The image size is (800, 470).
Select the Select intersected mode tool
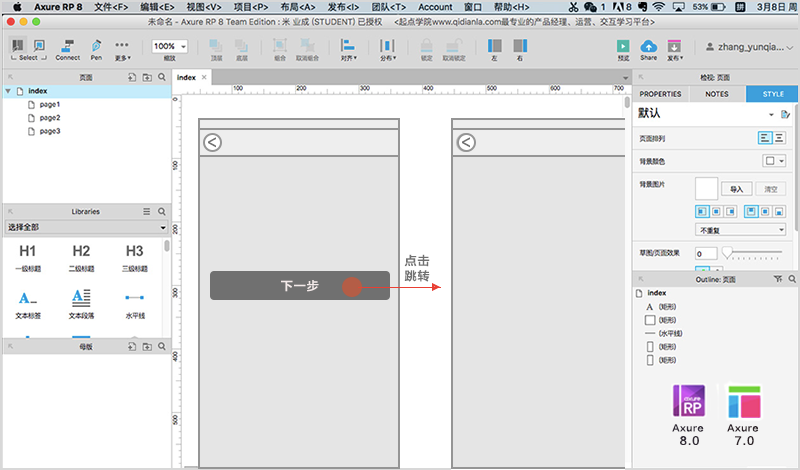point(17,46)
